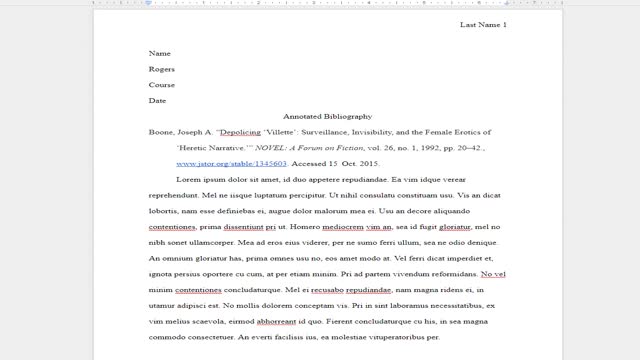Open the www.jstor.org/stable/1345603 hyperlink
Viewport: 640px width, 360px height.
[x=231, y=164]
